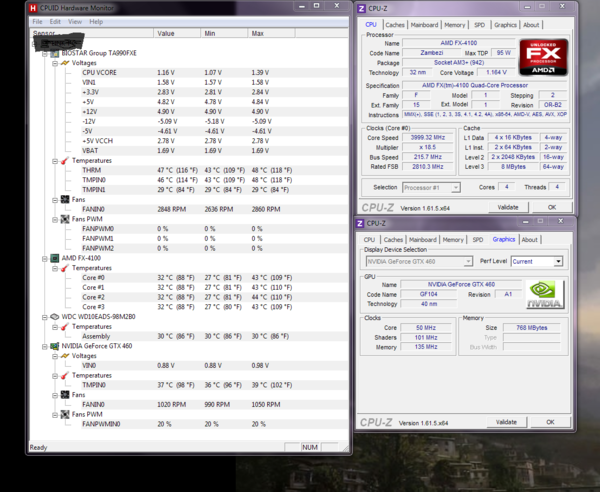The width and height of the screenshot is (600, 492).
Task: Click the BIOSTAR Group TA990FXE motherboard icon
Action: (55, 54)
